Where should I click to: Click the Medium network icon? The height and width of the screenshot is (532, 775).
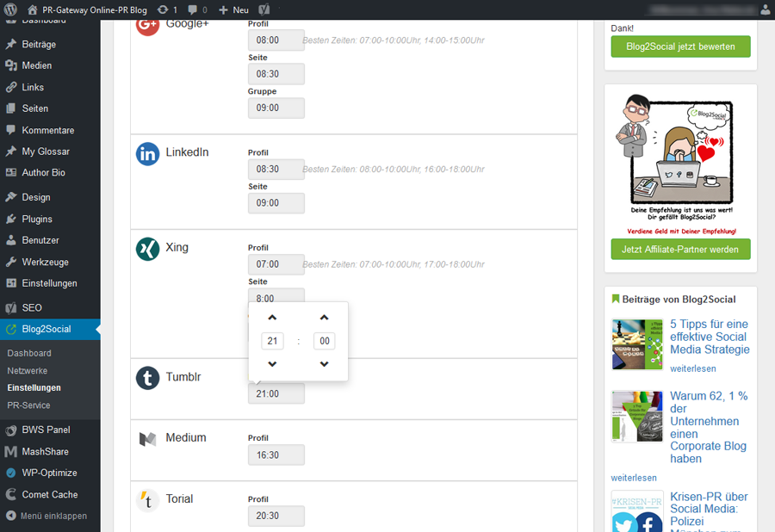(147, 439)
